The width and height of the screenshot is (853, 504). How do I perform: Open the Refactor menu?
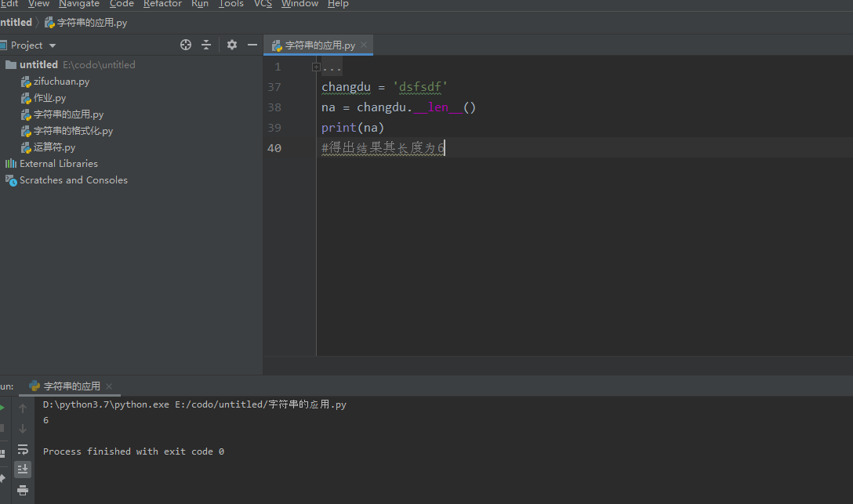click(x=162, y=4)
